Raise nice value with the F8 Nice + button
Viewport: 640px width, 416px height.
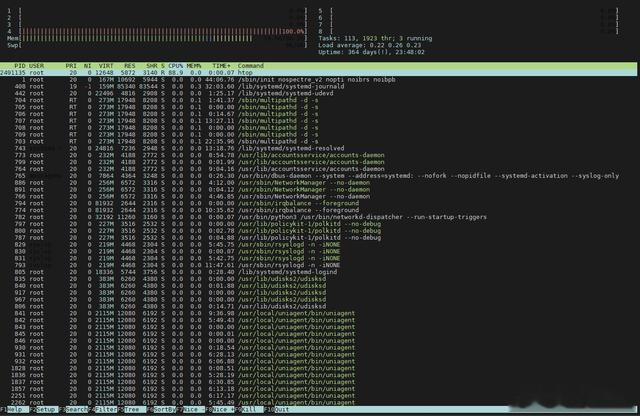[220, 409]
